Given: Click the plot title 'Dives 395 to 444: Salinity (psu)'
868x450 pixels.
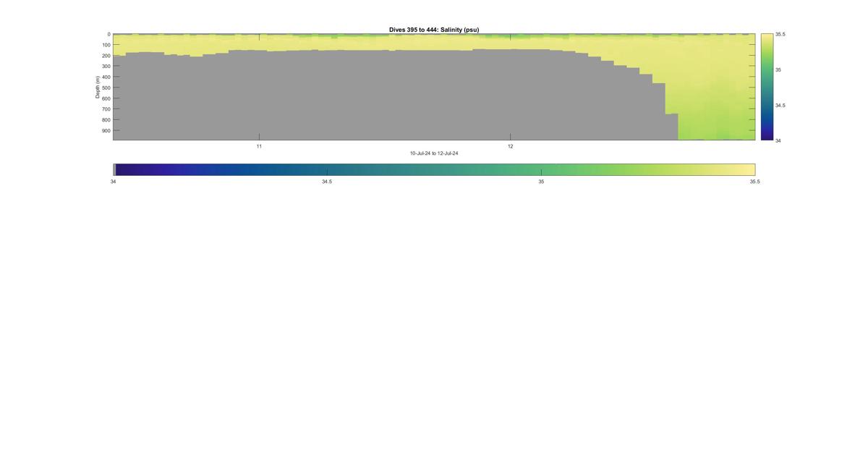Looking at the screenshot, I should tap(434, 30).
